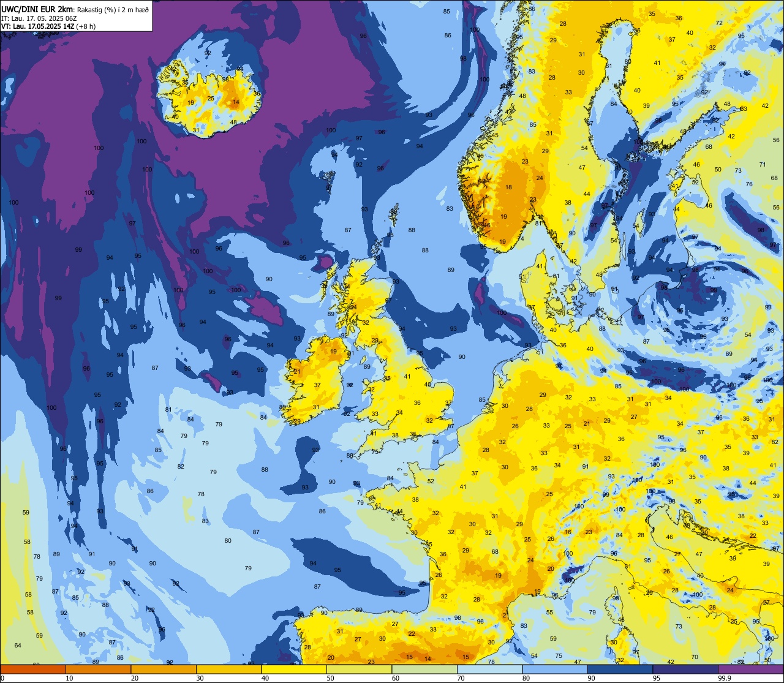Image resolution: width=784 pixels, height=683 pixels.
Task: Select the 95–99.9 navy legend swatch
Action: click(685, 670)
